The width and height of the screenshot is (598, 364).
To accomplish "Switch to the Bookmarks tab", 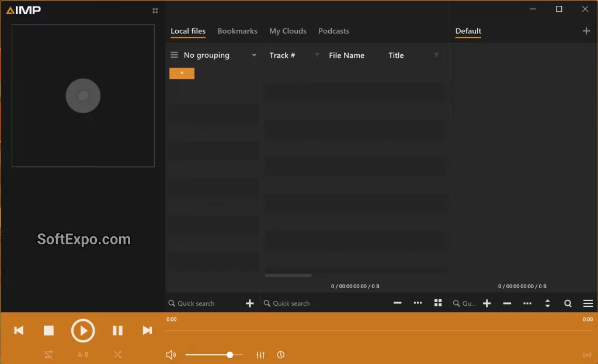I will coord(237,31).
